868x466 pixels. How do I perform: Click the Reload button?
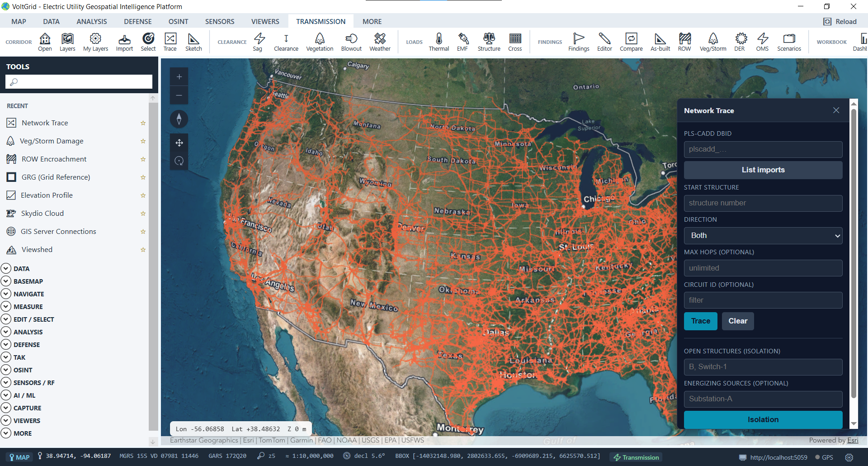click(x=840, y=22)
